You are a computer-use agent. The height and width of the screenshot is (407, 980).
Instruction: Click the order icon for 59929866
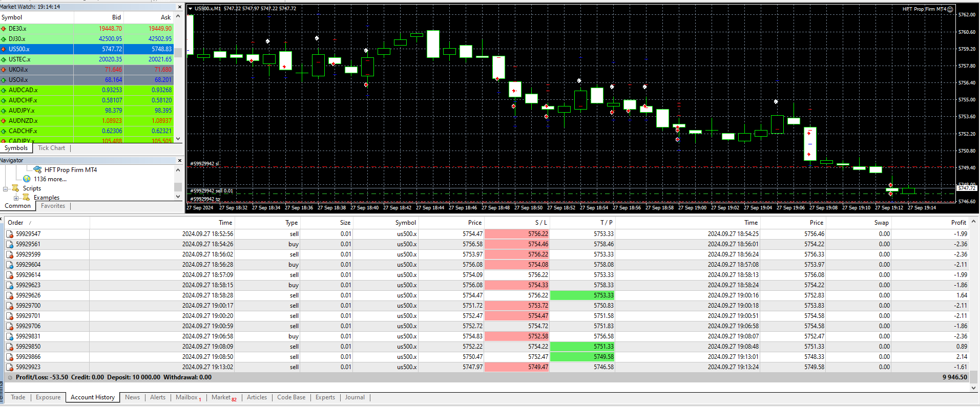tap(9, 357)
